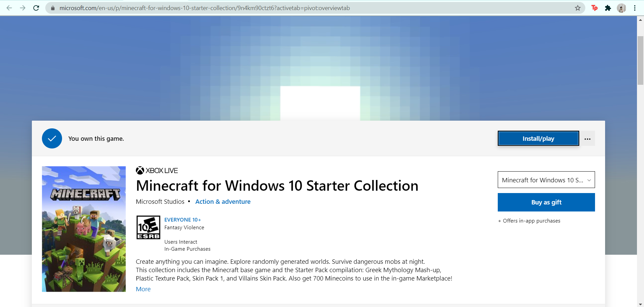Open the EVERYONE 10+ rating link
Screen dimensions: 644x307
coord(182,220)
